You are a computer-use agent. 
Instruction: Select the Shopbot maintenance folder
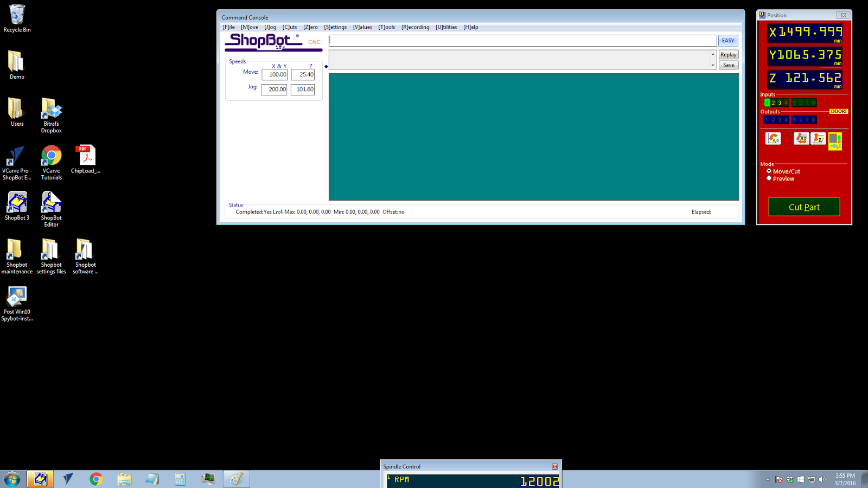coord(17,256)
